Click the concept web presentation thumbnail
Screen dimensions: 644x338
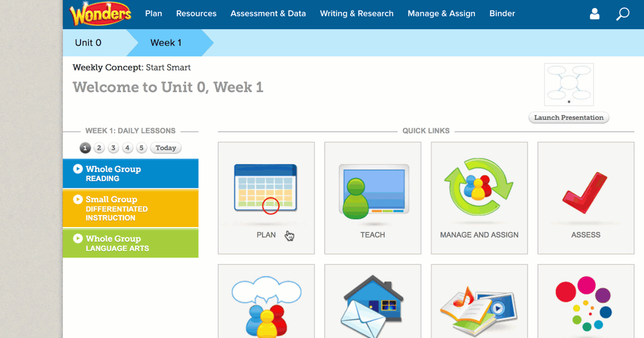569,85
